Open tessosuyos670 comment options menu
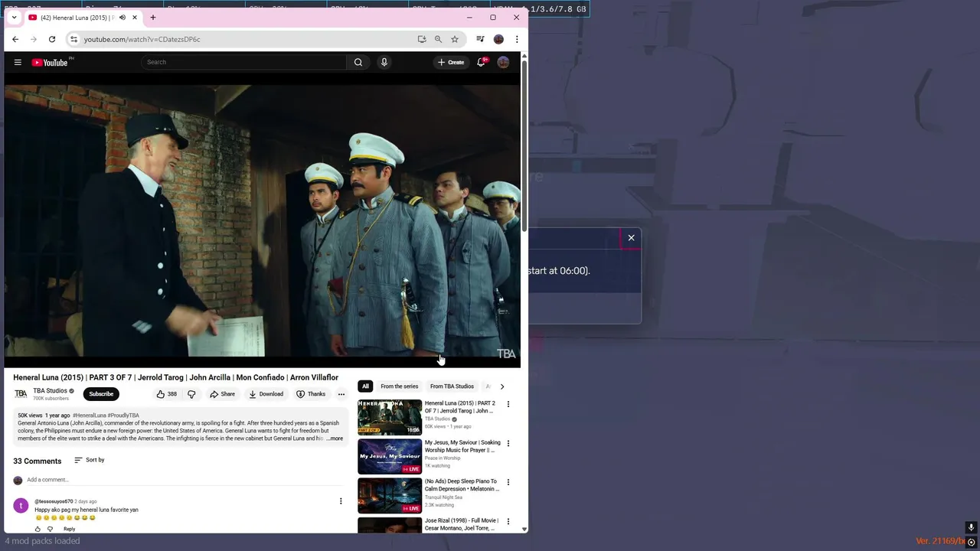 [x=341, y=501]
